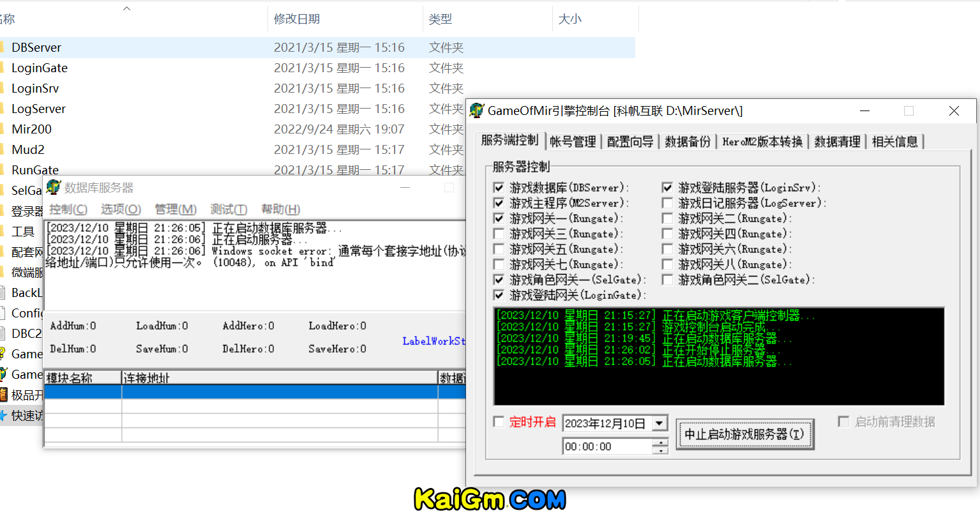
Task: Open the date dropdown for 2023年12月10日
Action: (x=660, y=423)
